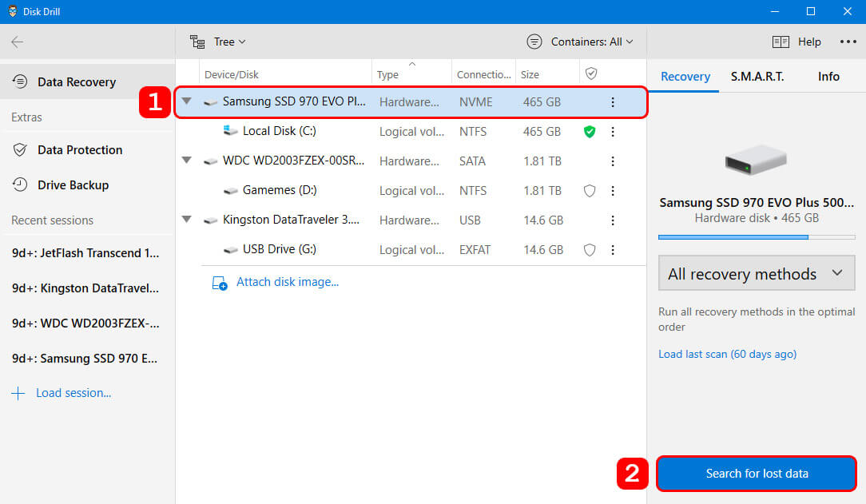Viewport: 866px width, 504px height.
Task: Maximize the Disk Drill window
Action: pos(811,11)
